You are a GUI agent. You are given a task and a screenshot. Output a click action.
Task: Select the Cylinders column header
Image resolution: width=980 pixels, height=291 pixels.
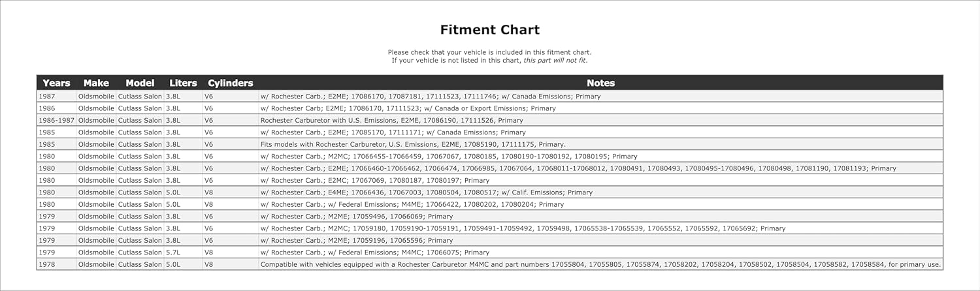point(230,83)
